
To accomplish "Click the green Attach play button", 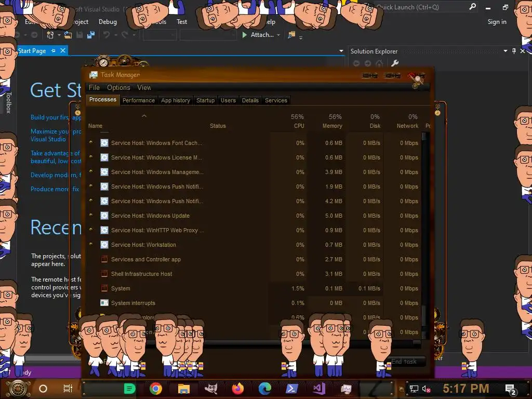I will [x=244, y=35].
